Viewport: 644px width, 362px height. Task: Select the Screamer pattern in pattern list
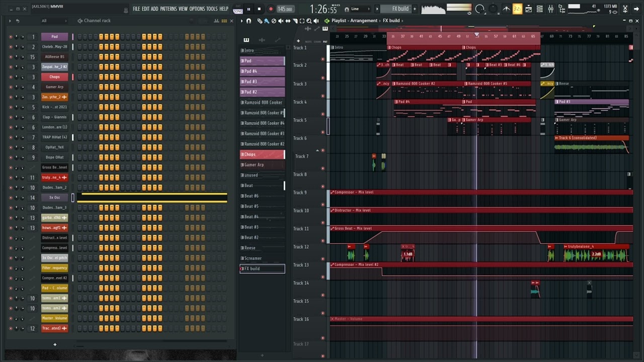click(x=262, y=258)
